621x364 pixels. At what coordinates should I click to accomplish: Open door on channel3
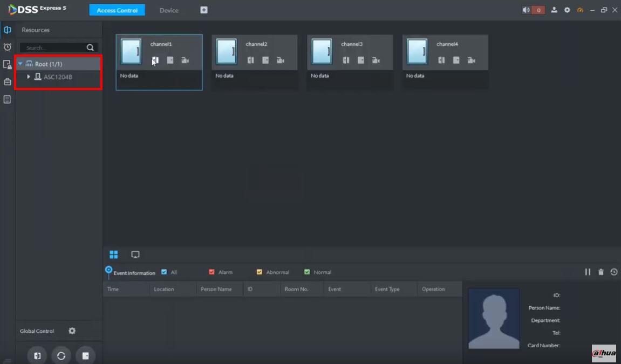[346, 60]
